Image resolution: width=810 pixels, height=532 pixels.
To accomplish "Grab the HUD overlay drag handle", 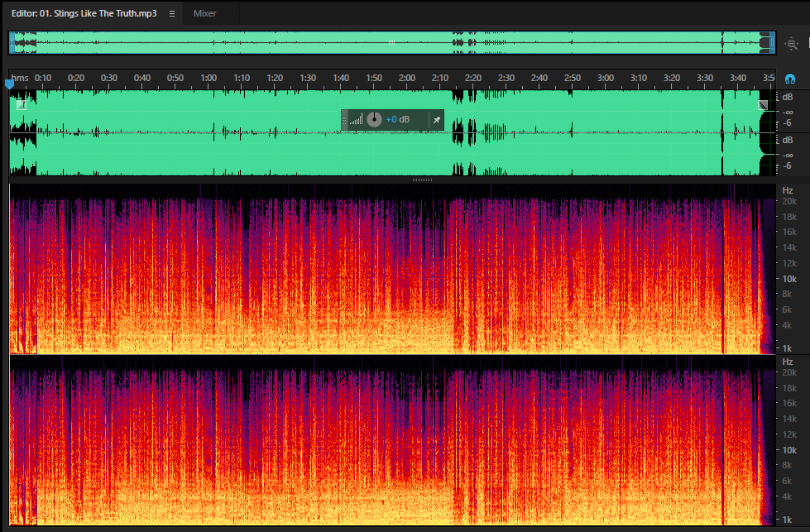I will (344, 120).
